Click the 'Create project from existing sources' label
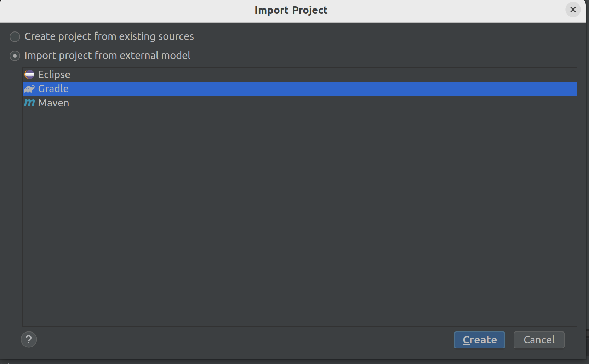 pos(109,36)
